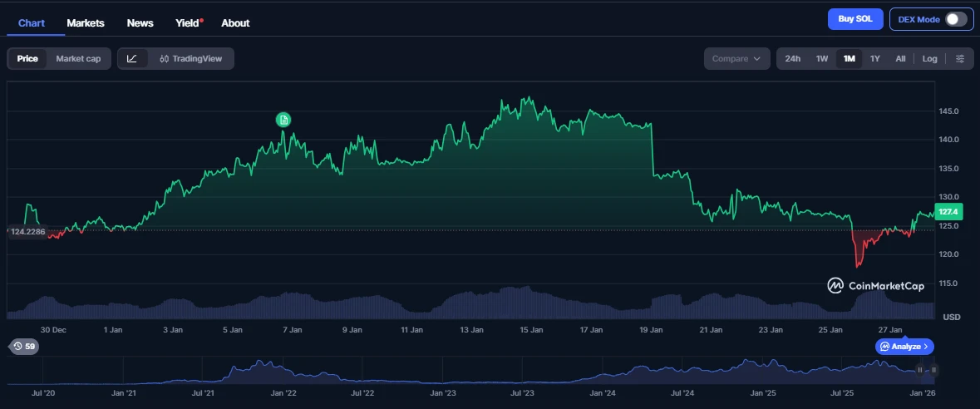Select the line chart view icon
The image size is (980, 409).
pos(132,59)
